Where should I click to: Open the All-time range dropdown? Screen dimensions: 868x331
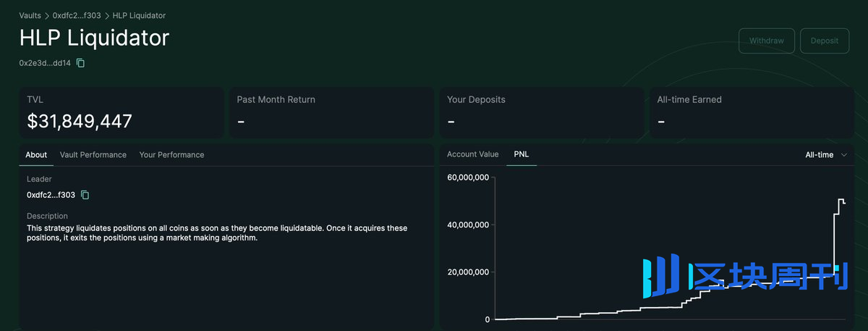point(825,155)
